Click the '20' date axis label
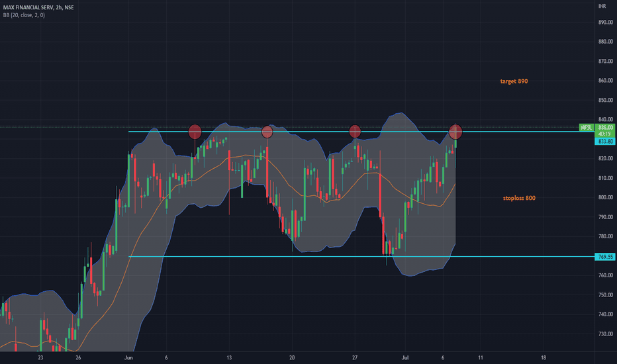Image resolution: width=617 pixels, height=364 pixels. coord(292,357)
